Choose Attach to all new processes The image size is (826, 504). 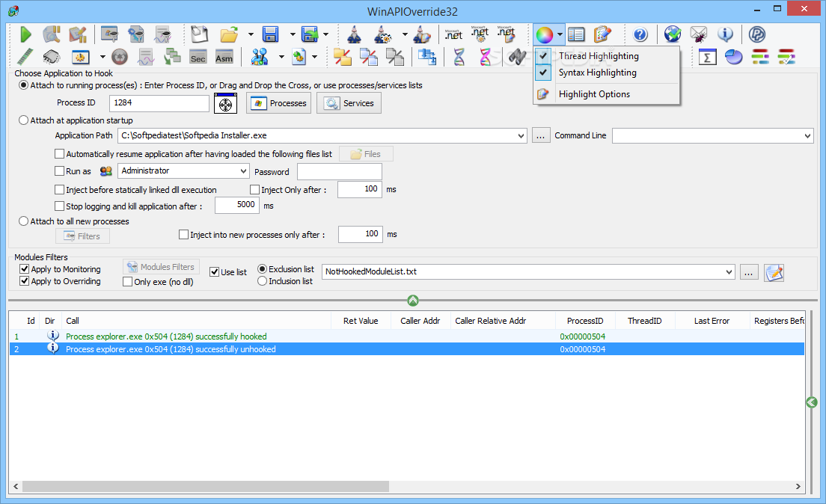coord(23,221)
